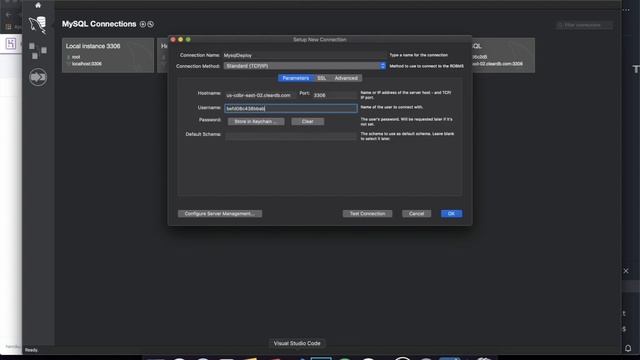Image resolution: width=640 pixels, height=360 pixels.
Task: Click the Filter connections search field
Action: [584, 25]
